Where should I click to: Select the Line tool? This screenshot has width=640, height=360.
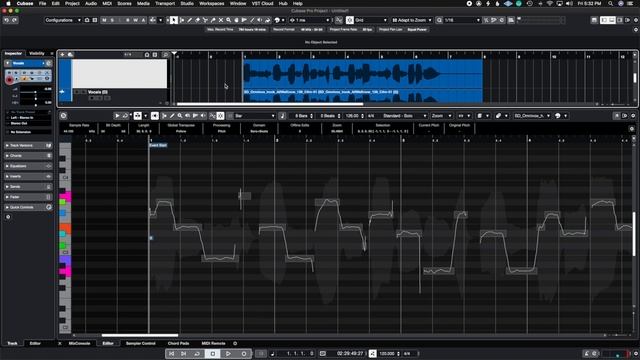[252, 20]
